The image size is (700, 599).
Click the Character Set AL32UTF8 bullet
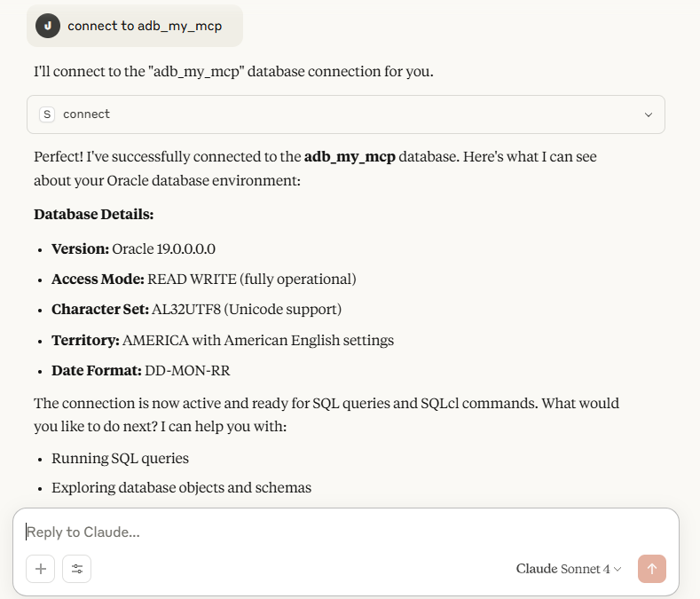[x=196, y=309]
